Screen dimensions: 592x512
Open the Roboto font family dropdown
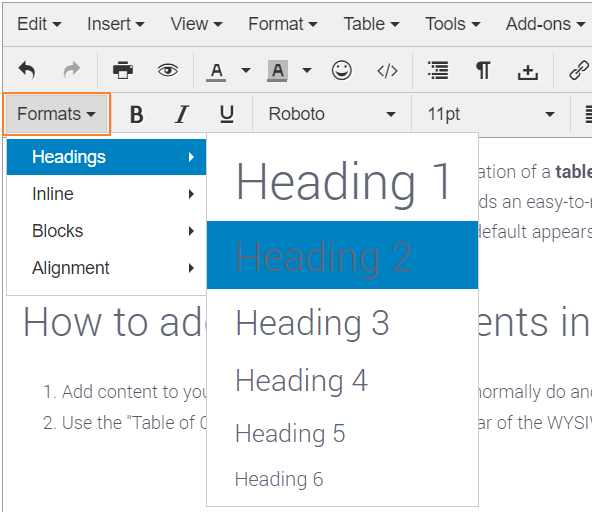332,114
